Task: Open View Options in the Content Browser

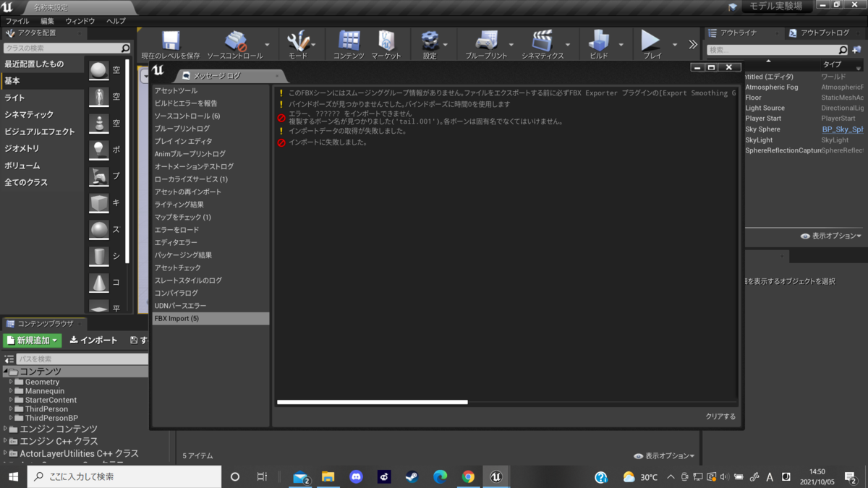Action: [664, 456]
